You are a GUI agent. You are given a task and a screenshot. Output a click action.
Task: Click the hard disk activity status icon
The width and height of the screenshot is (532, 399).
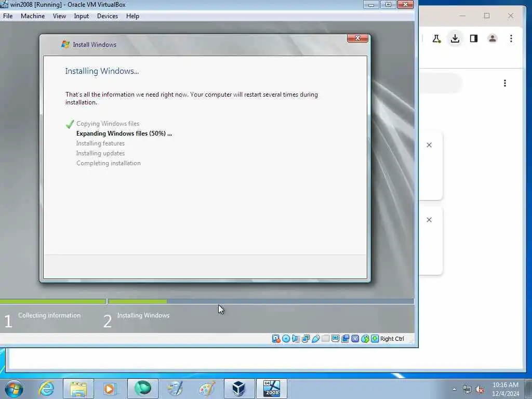coord(276,339)
